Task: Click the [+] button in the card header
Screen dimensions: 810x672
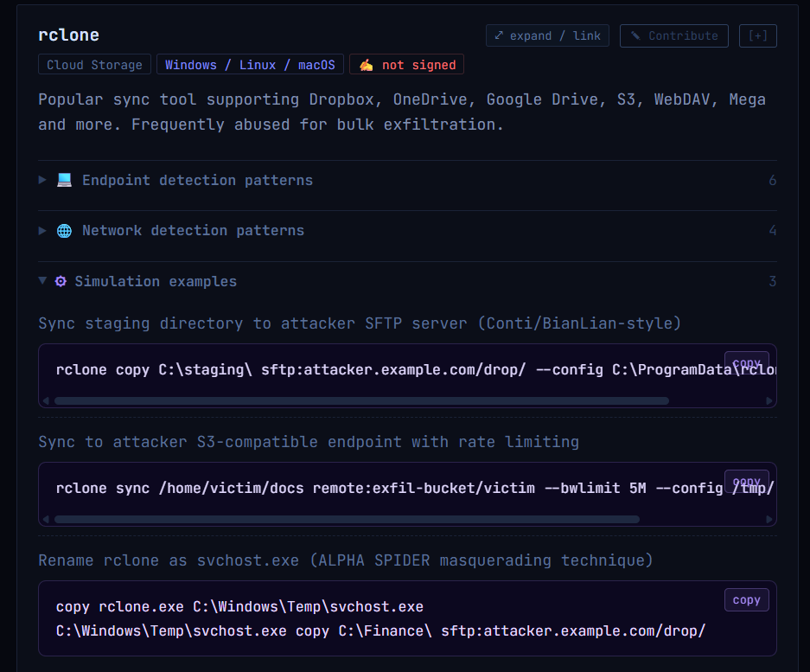Action: pos(758,35)
